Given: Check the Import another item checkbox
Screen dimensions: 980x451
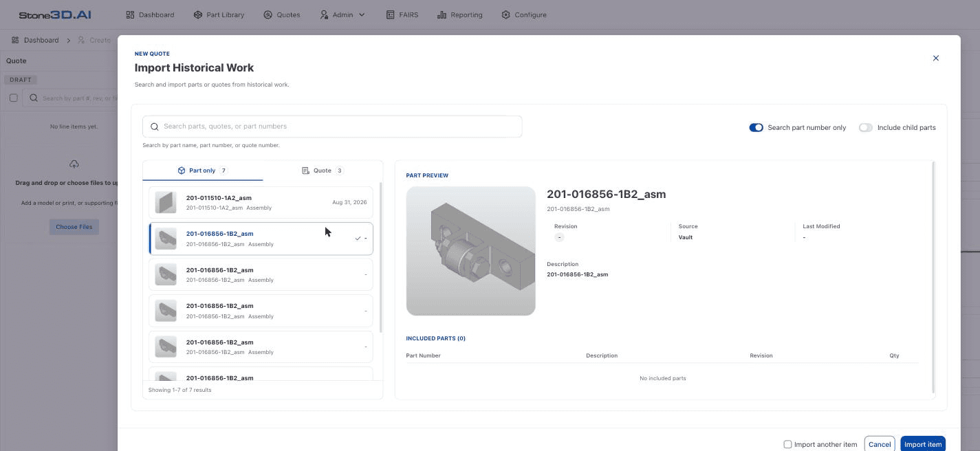Looking at the screenshot, I should (x=788, y=444).
